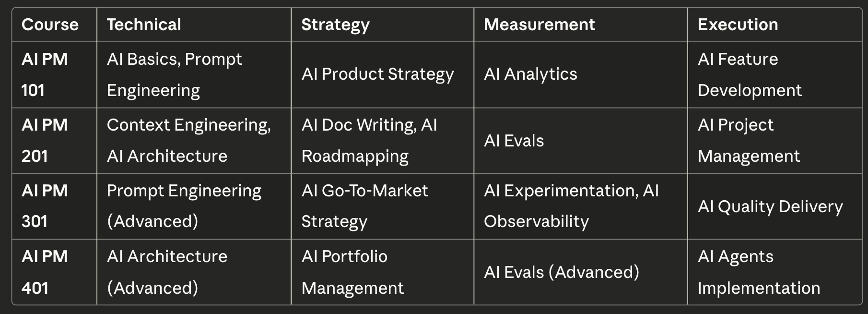The width and height of the screenshot is (868, 314).
Task: Click the AI Quality Delivery cell
Action: tap(770, 206)
